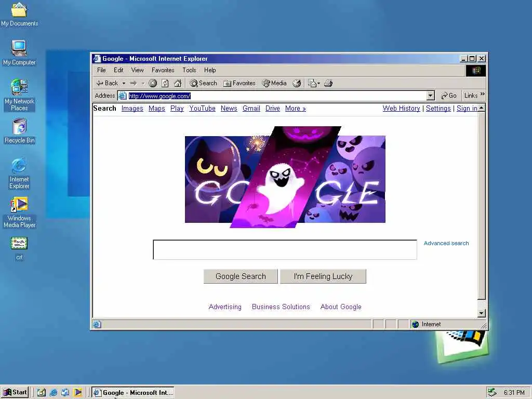Click the Internet zone status icon
Image resolution: width=532 pixels, height=399 pixels.
[415, 324]
